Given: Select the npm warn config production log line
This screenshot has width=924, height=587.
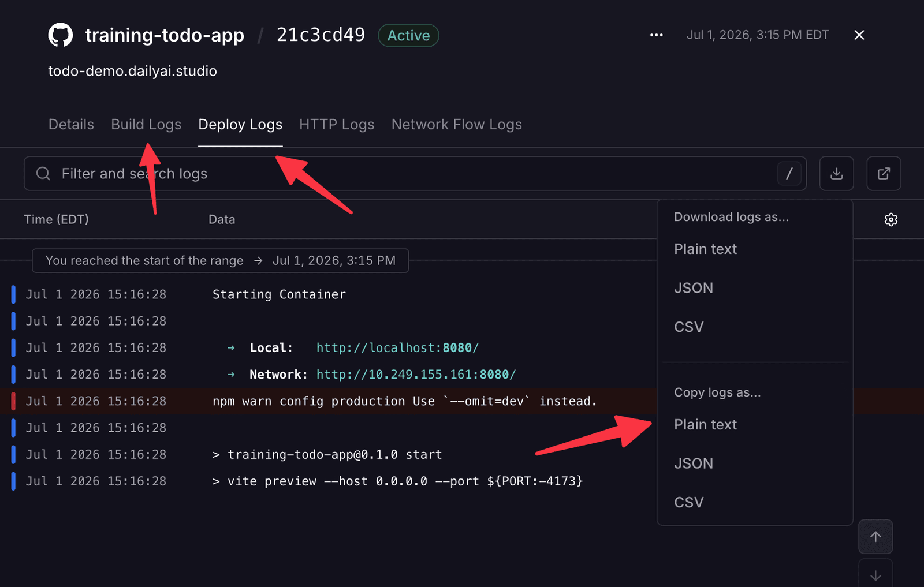Looking at the screenshot, I should click(x=404, y=401).
